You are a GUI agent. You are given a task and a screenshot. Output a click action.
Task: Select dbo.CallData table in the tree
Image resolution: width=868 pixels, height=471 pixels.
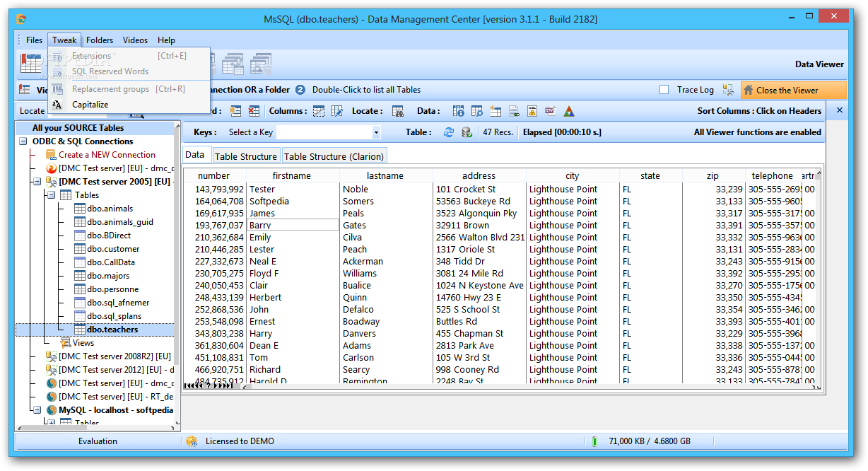[x=110, y=262]
